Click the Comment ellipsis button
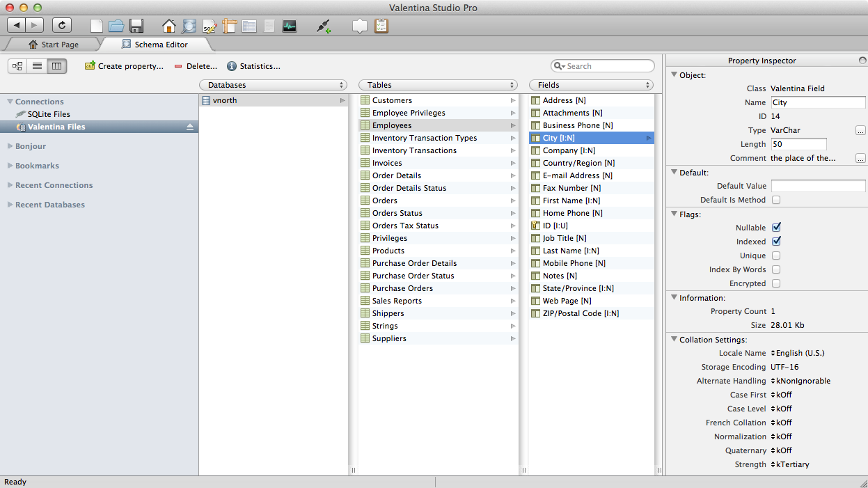868x488 pixels. pos(861,158)
